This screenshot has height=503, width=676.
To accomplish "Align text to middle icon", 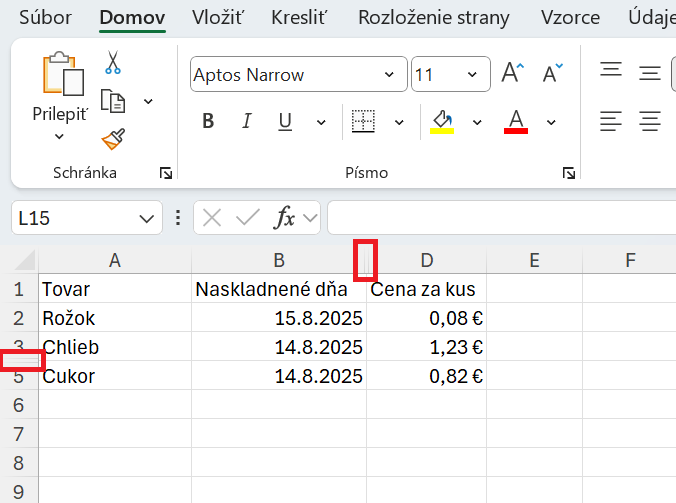I will pyautogui.click(x=650, y=73).
